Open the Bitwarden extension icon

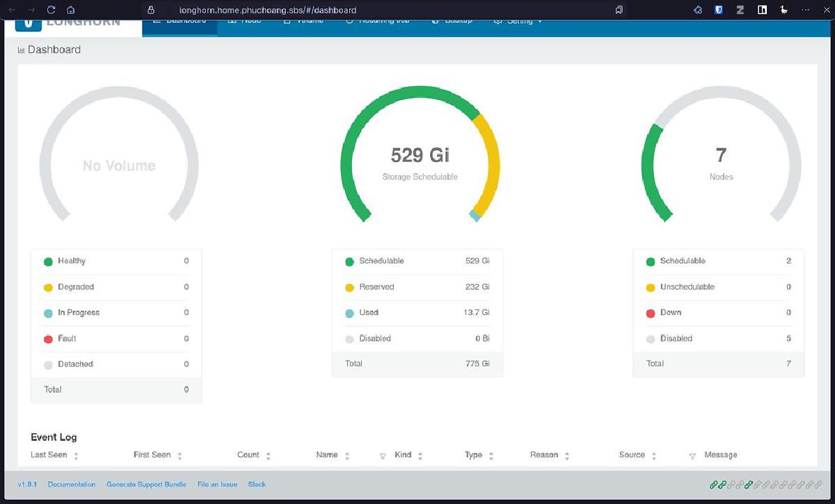[x=718, y=10]
